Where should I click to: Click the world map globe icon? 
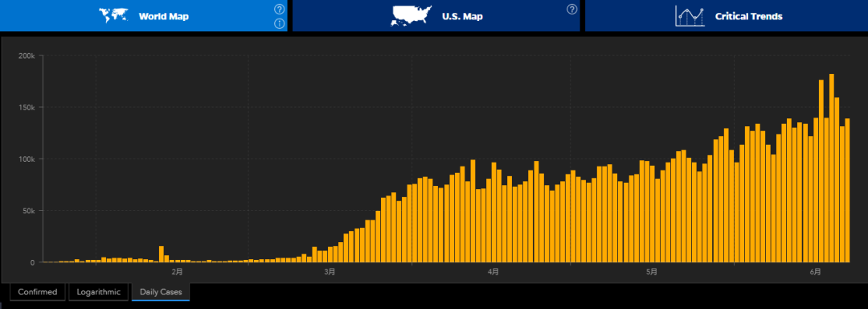(113, 15)
